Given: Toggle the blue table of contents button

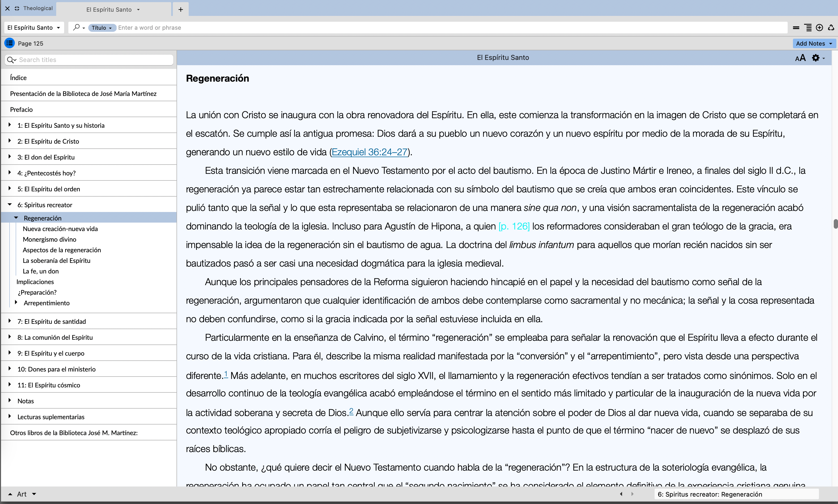Looking at the screenshot, I should pyautogui.click(x=9, y=43).
